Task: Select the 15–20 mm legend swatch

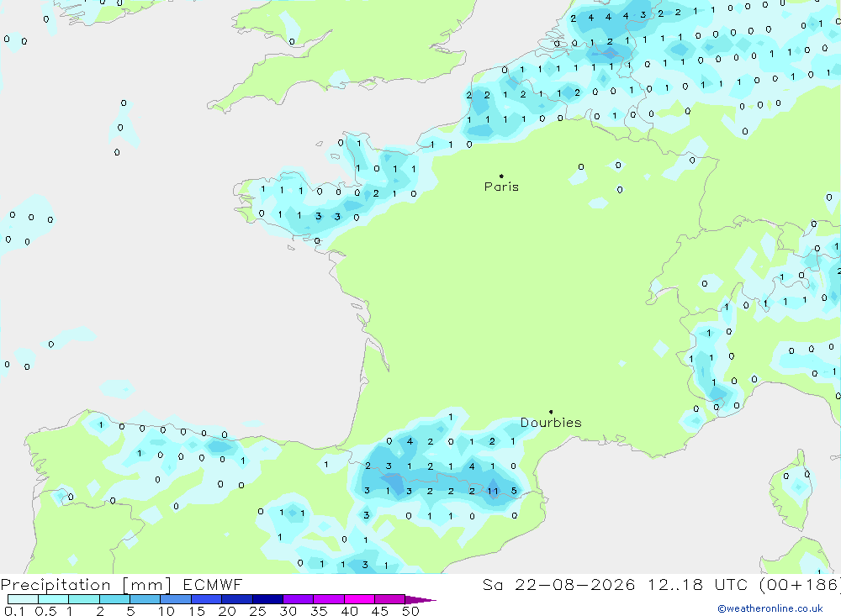Action: [x=207, y=599]
